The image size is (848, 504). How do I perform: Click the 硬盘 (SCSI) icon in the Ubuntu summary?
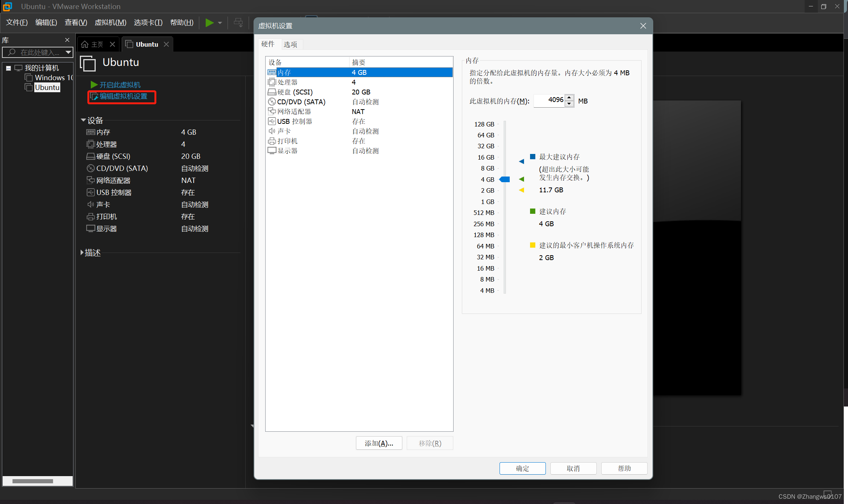90,156
